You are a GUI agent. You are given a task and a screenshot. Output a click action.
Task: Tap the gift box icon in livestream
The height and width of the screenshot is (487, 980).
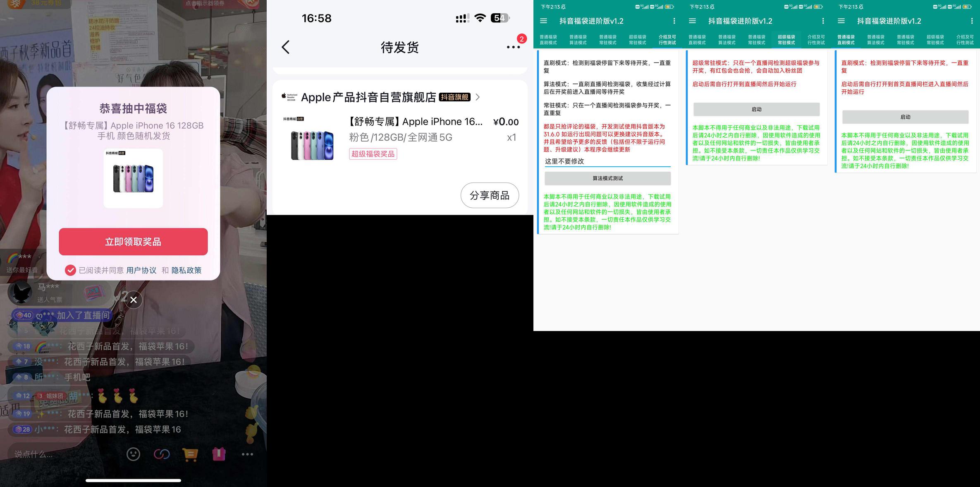[219, 454]
